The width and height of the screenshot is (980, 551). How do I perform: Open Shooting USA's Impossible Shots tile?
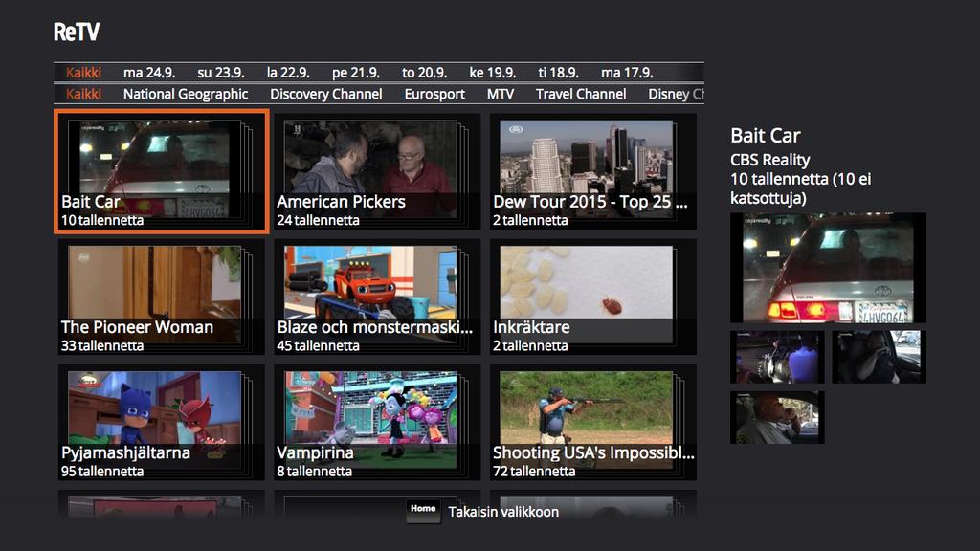[593, 422]
